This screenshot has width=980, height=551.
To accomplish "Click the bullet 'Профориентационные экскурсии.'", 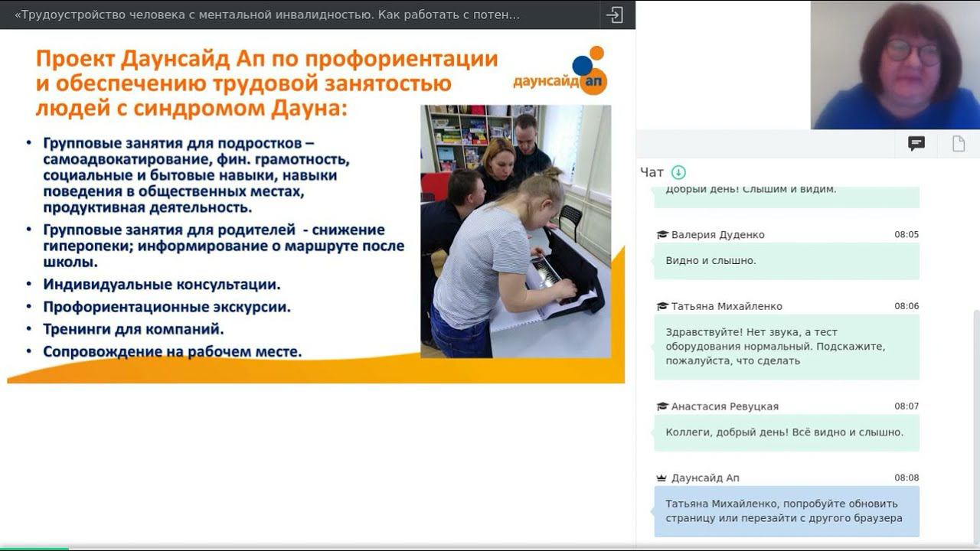I will click(x=167, y=307).
